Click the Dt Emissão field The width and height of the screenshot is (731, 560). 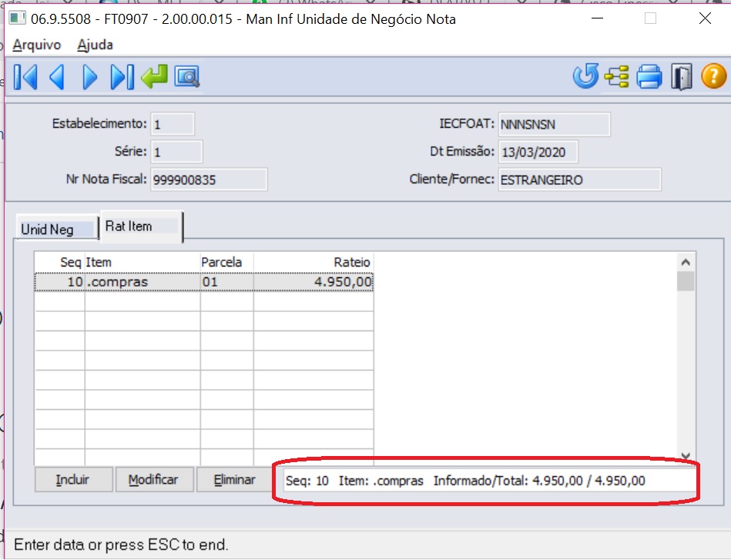pos(538,152)
